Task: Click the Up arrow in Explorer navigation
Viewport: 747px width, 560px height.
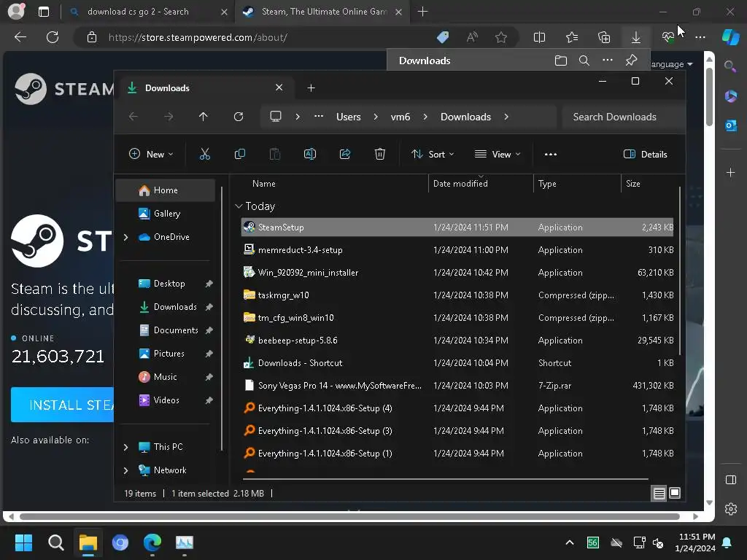Action: tap(204, 117)
